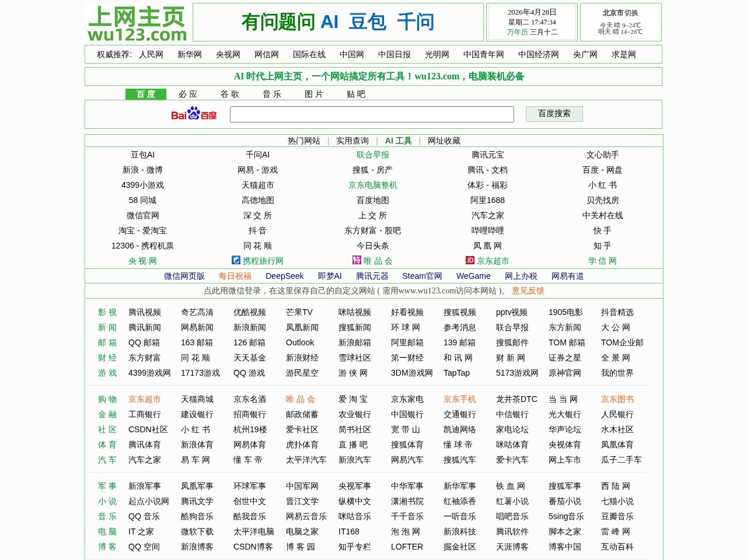The height and width of the screenshot is (560, 747).
Task: Open 京东图书 in the 购物 row
Action: (617, 399)
